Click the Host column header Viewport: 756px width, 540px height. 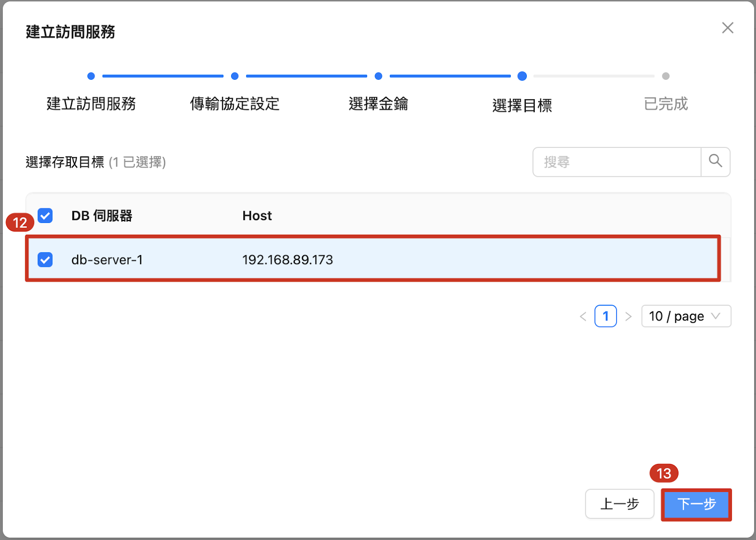coord(257,216)
